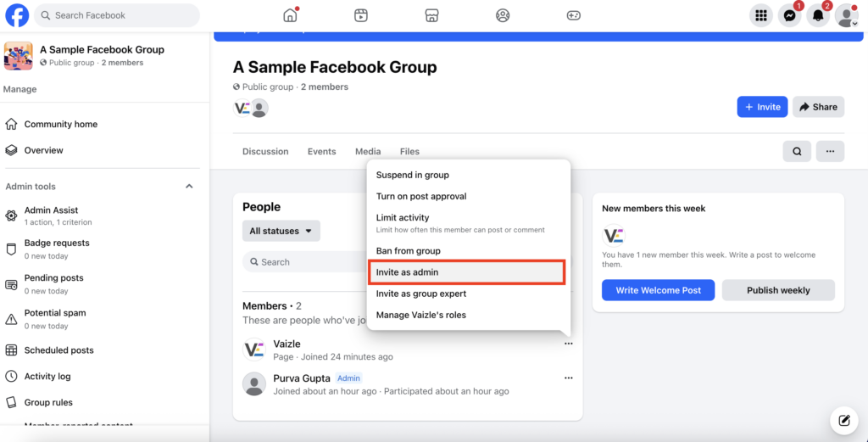Open the Marketplace storefront icon
The width and height of the screenshot is (868, 442).
(431, 15)
